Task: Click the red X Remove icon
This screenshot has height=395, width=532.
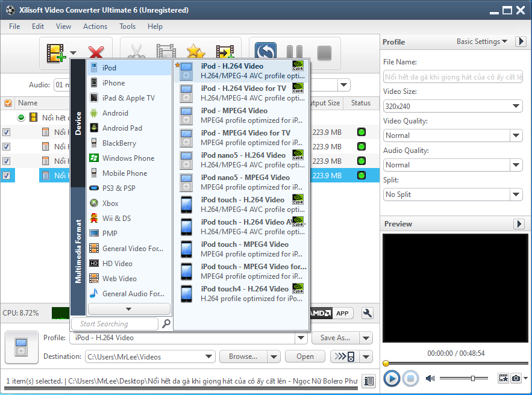Action: pos(96,53)
